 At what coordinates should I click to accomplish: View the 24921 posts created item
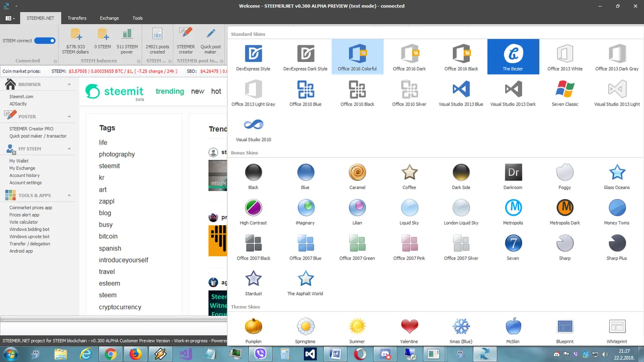click(157, 41)
